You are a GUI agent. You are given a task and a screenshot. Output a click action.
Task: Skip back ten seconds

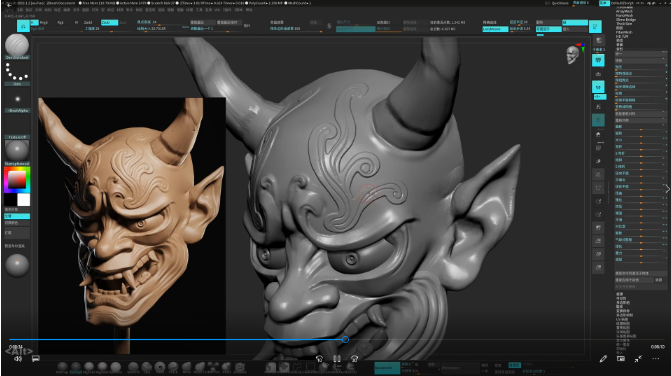click(x=319, y=358)
